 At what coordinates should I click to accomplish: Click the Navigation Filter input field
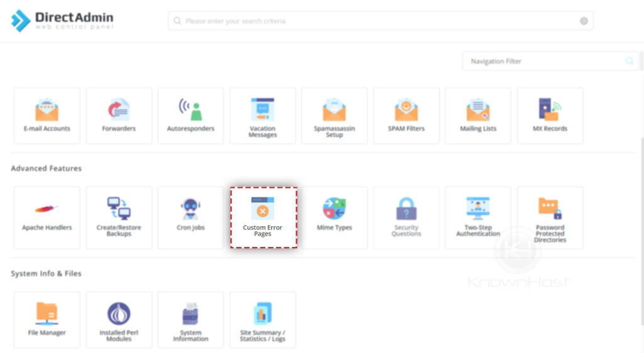coord(550,61)
